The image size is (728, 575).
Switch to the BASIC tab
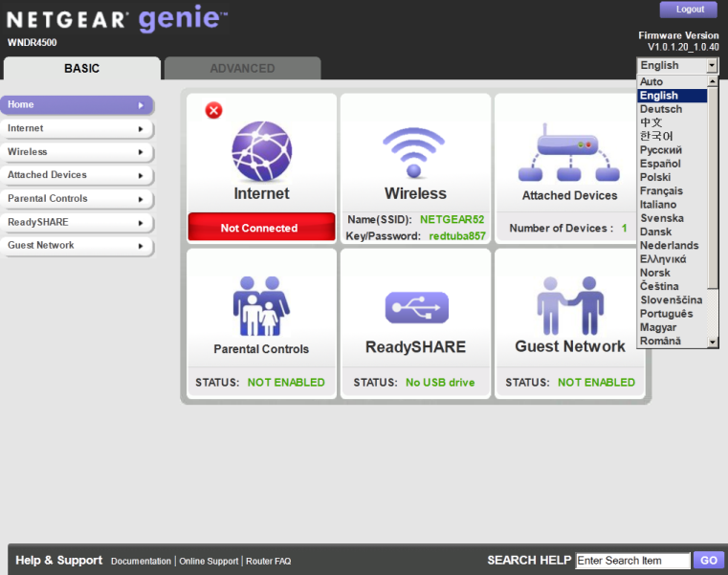81,68
